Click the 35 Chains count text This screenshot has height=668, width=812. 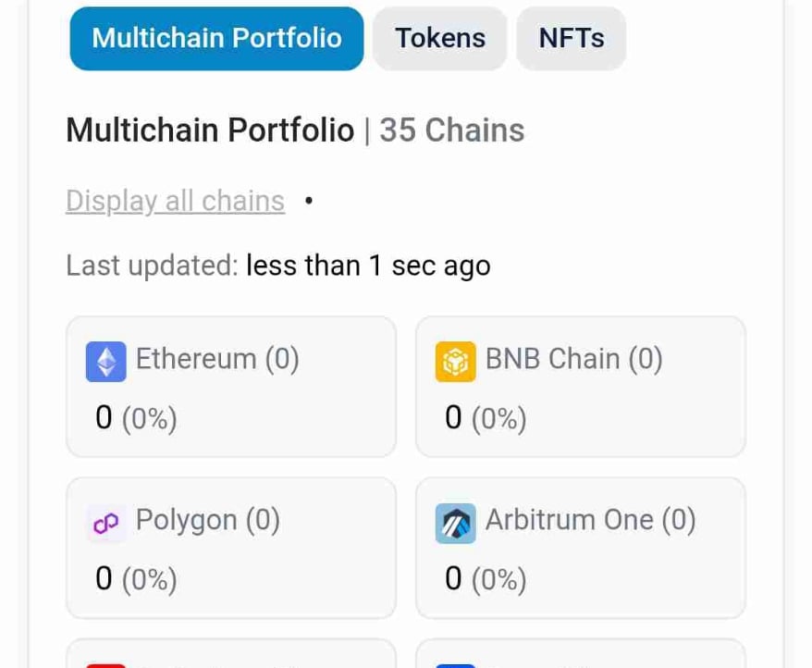[x=451, y=130]
